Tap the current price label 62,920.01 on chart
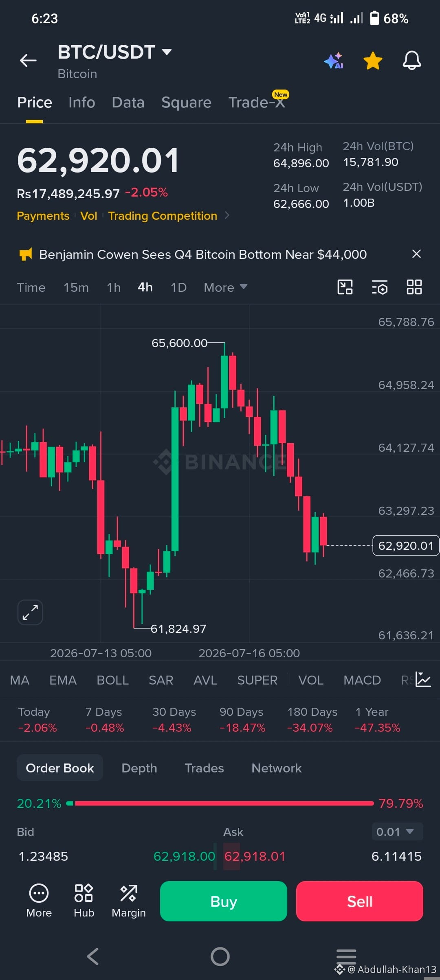440x980 pixels. (406, 545)
